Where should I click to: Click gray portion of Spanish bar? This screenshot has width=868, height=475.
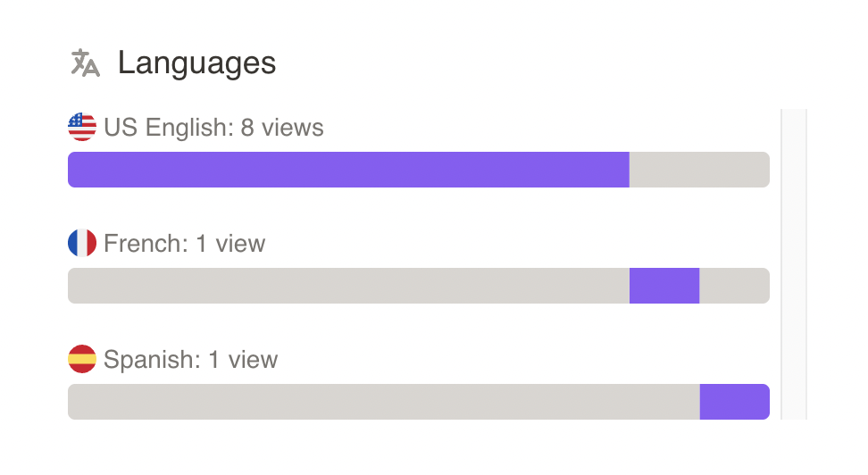coord(384,402)
